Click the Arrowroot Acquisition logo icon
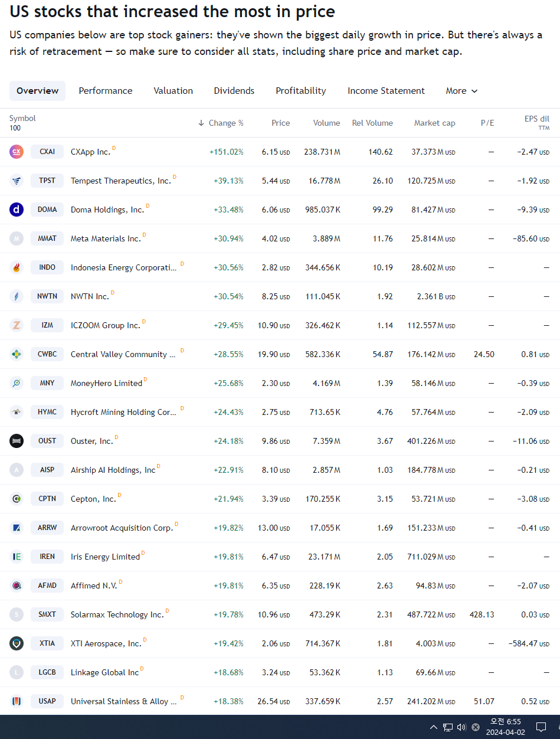This screenshot has height=739, width=560. (x=17, y=528)
